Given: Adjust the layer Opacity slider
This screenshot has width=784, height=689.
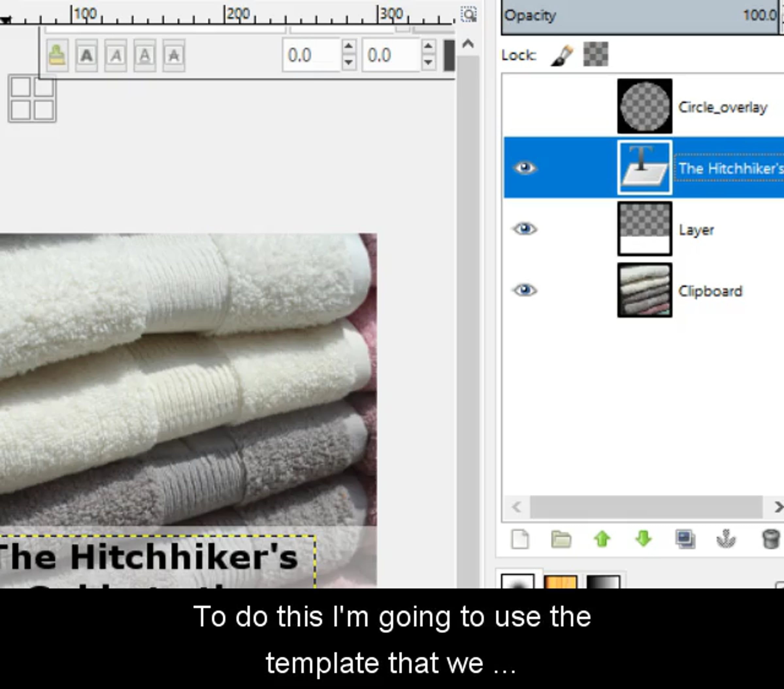Looking at the screenshot, I should click(640, 16).
